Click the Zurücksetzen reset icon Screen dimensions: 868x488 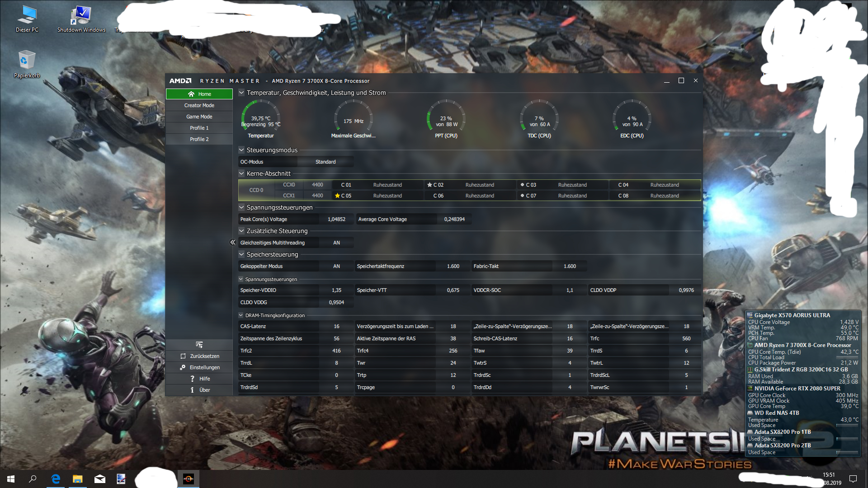(183, 356)
